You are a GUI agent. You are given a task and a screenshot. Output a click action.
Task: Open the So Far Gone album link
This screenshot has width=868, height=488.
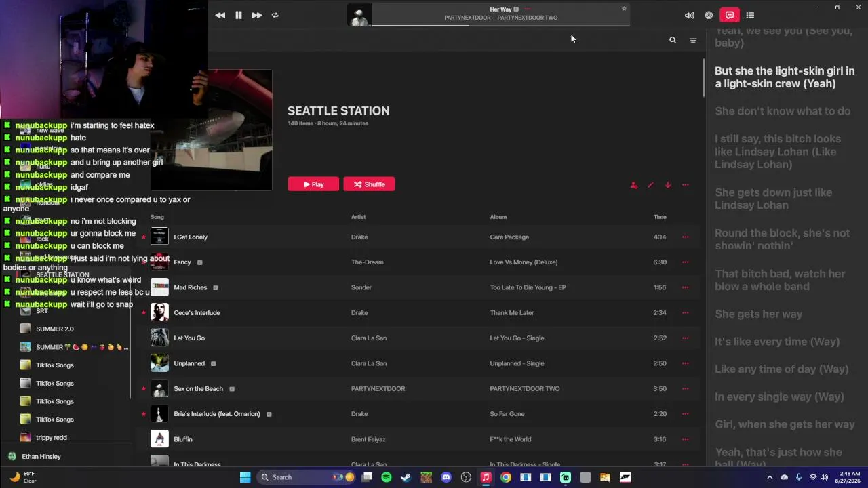[x=507, y=414]
